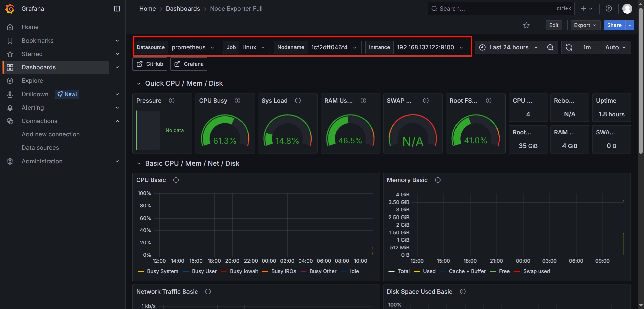Star this dashboard as favorite
This screenshot has width=644, height=309.
coord(526,25)
